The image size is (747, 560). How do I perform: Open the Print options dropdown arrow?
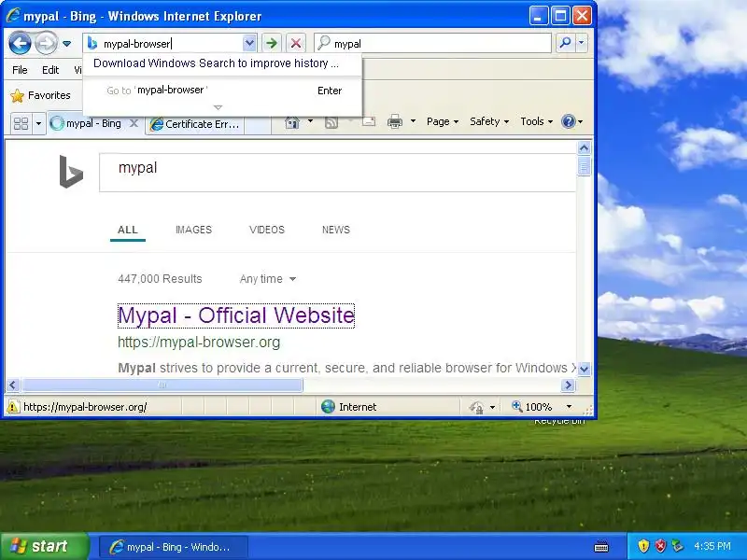(x=413, y=121)
